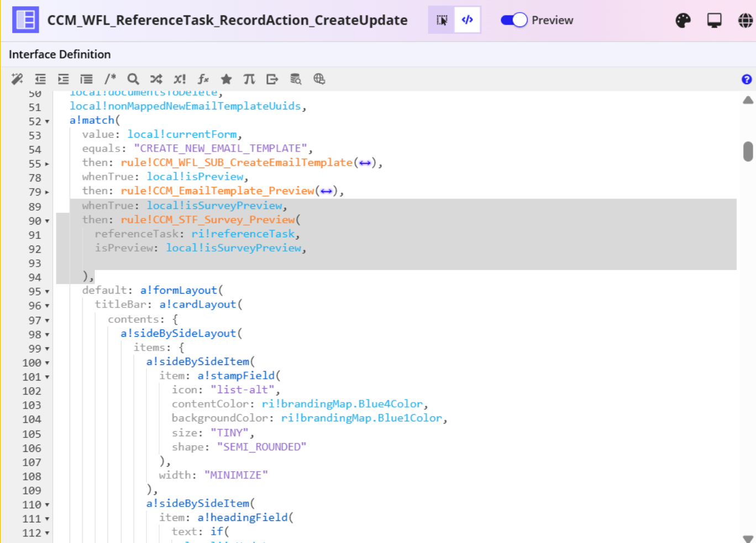The image size is (756, 543).
Task: Click the vertical scrollbar thumb
Action: (x=748, y=151)
